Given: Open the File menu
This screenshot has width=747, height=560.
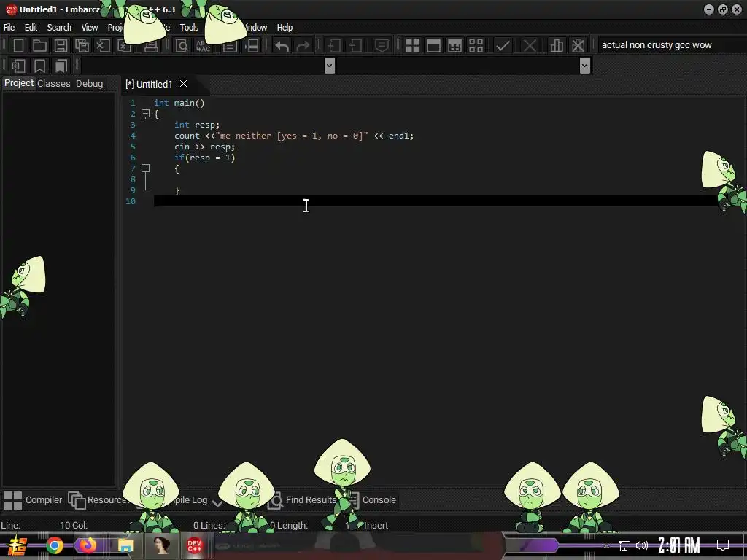Looking at the screenshot, I should coord(9,28).
